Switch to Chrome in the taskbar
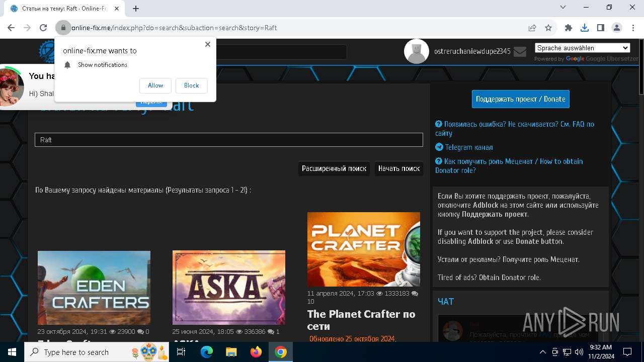The width and height of the screenshot is (644, 362). click(x=281, y=352)
